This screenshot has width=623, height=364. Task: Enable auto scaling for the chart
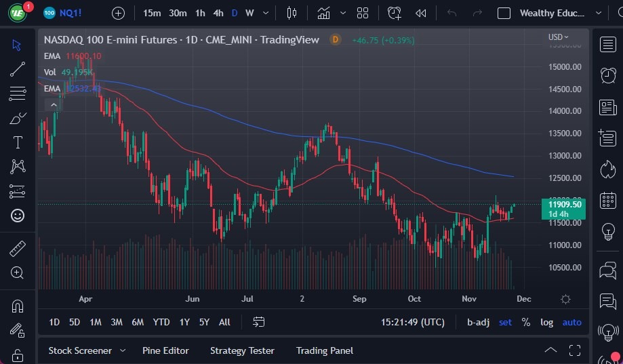click(x=571, y=322)
